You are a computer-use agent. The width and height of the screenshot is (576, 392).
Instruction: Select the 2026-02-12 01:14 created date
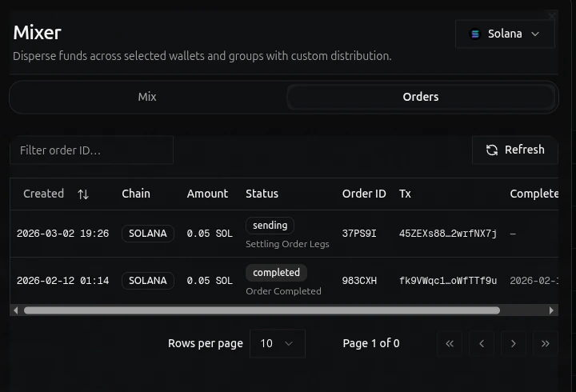(x=63, y=281)
